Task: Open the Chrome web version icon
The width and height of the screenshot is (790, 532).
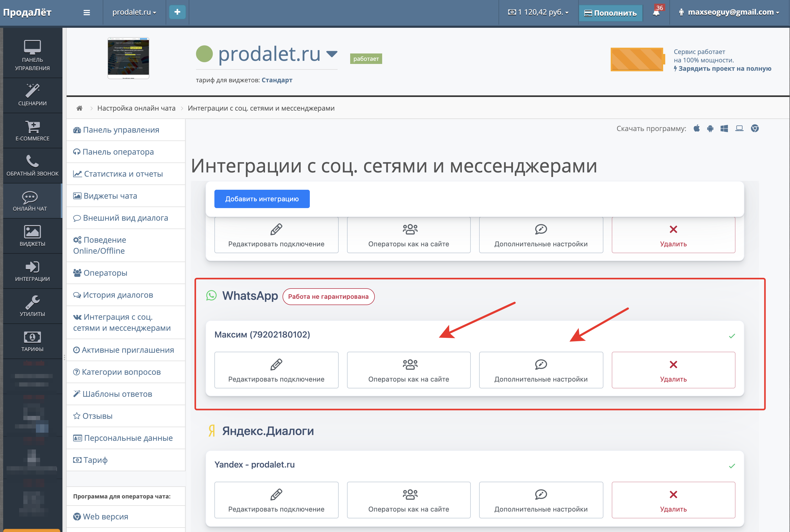Action: (755, 129)
